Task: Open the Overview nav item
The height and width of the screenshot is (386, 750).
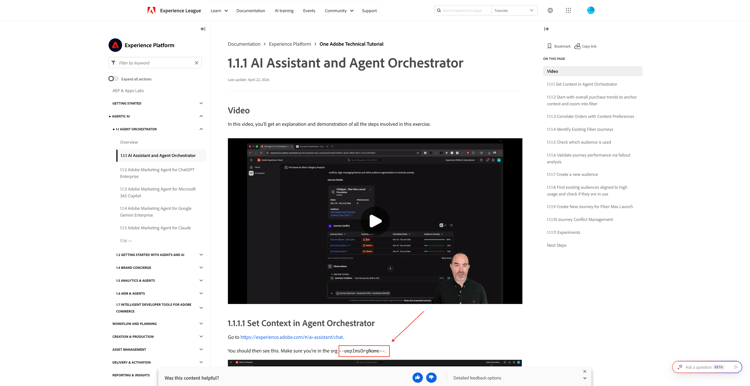Action: pyautogui.click(x=129, y=142)
